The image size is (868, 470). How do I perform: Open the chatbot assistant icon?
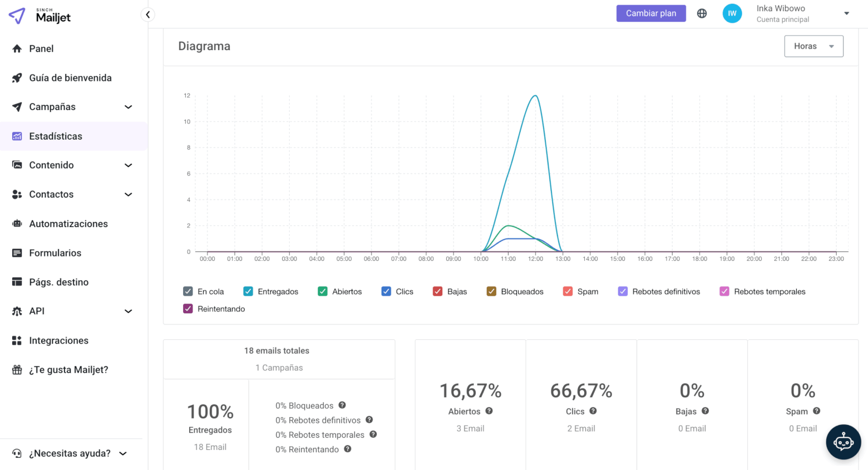click(843, 442)
